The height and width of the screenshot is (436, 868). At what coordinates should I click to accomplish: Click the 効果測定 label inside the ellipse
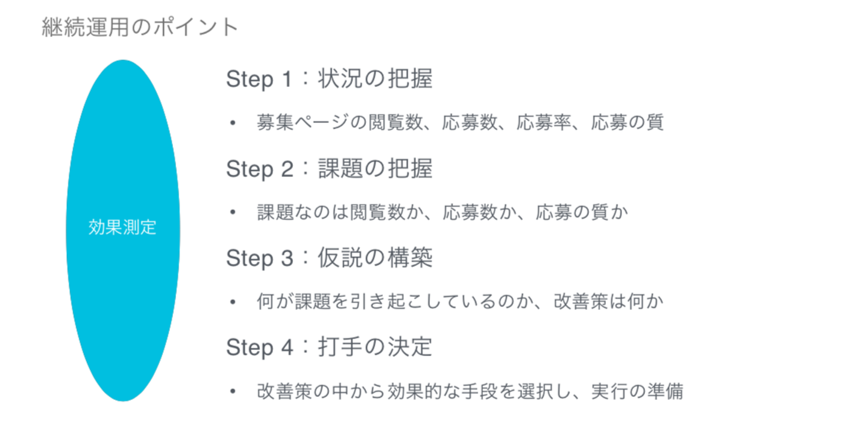point(122,227)
